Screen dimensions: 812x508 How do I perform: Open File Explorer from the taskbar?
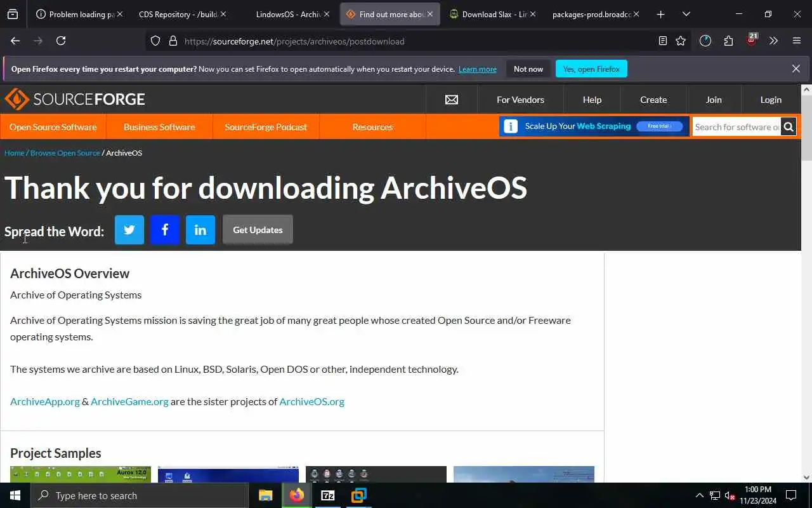(x=265, y=495)
